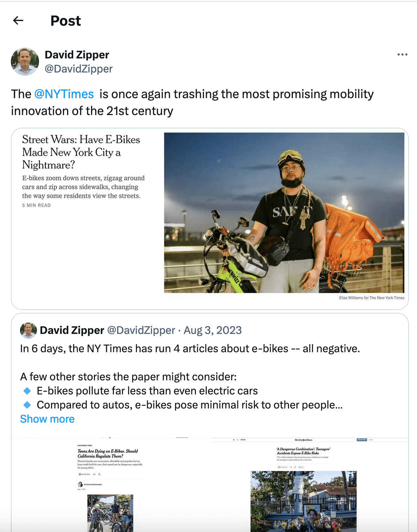Viewport: 417px width, 532px height.
Task: Click David Zipper's large profile avatar
Action: 25,62
